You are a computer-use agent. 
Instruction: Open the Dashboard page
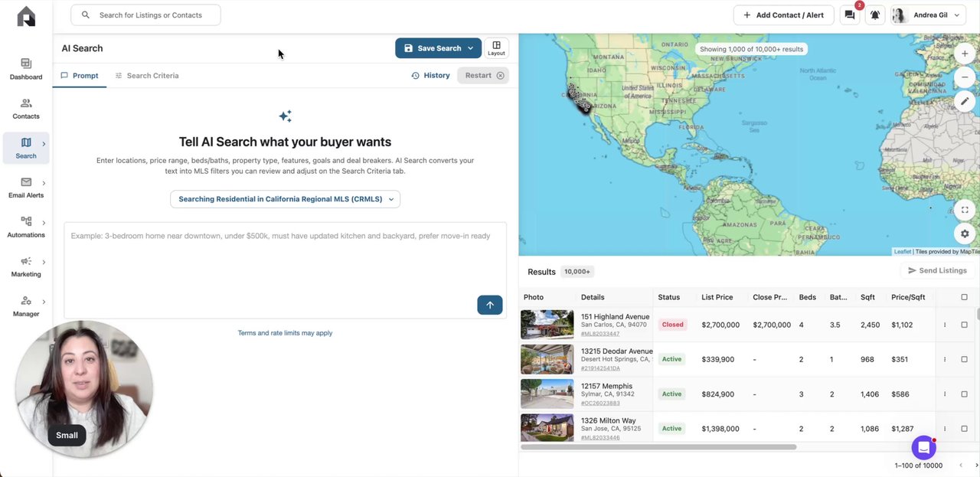26,69
